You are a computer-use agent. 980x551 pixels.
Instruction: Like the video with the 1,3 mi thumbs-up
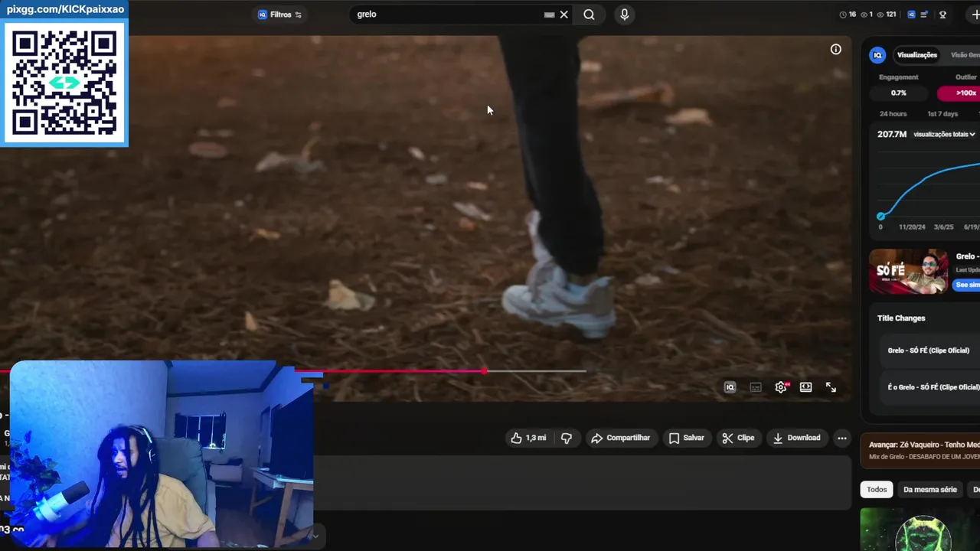528,438
